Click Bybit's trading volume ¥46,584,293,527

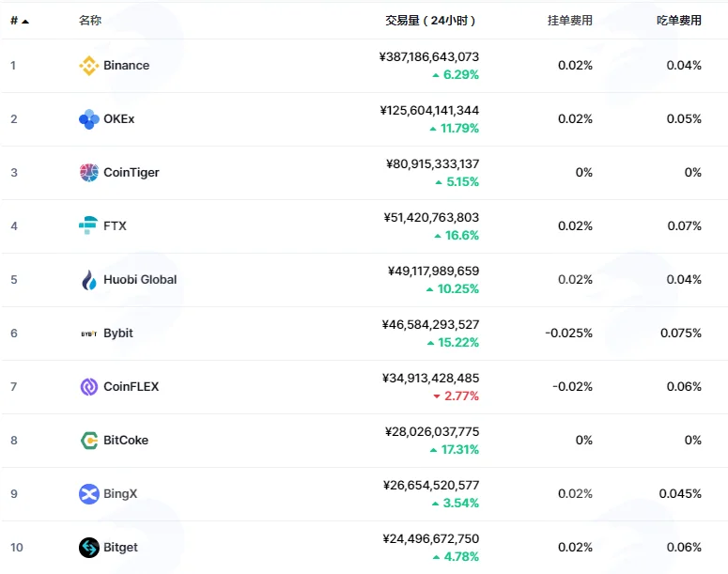point(430,325)
